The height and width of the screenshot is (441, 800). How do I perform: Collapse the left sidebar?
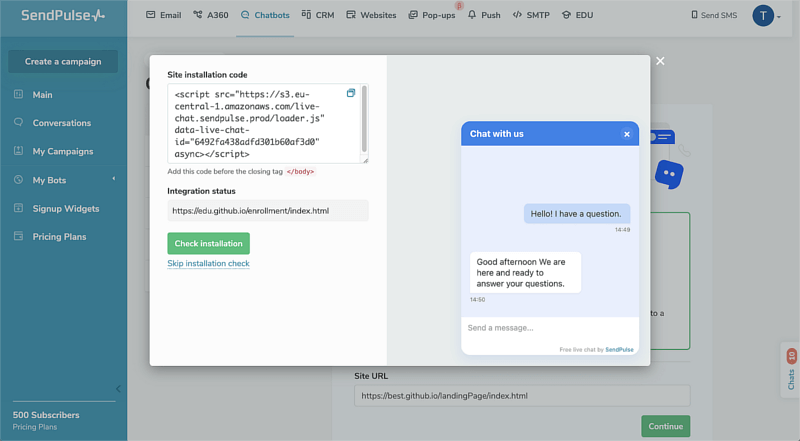click(x=117, y=388)
